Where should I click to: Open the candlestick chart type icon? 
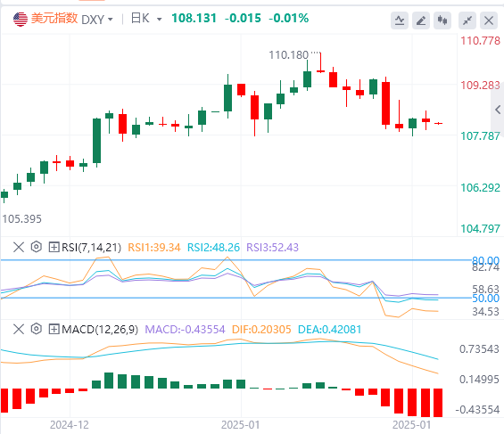click(x=442, y=20)
